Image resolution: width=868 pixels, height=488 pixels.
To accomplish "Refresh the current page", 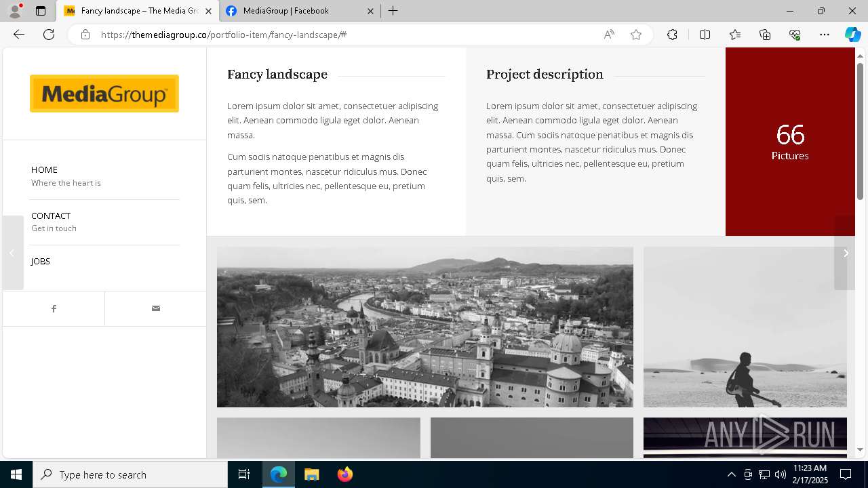I will coord(49,35).
